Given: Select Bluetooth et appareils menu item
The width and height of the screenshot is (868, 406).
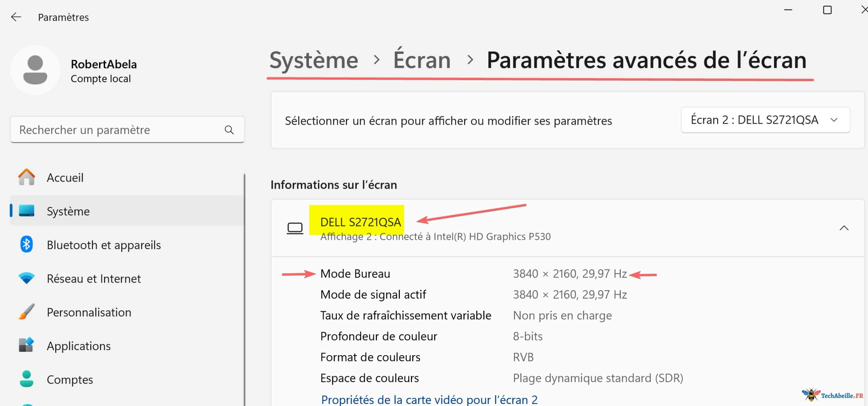Looking at the screenshot, I should [x=104, y=245].
